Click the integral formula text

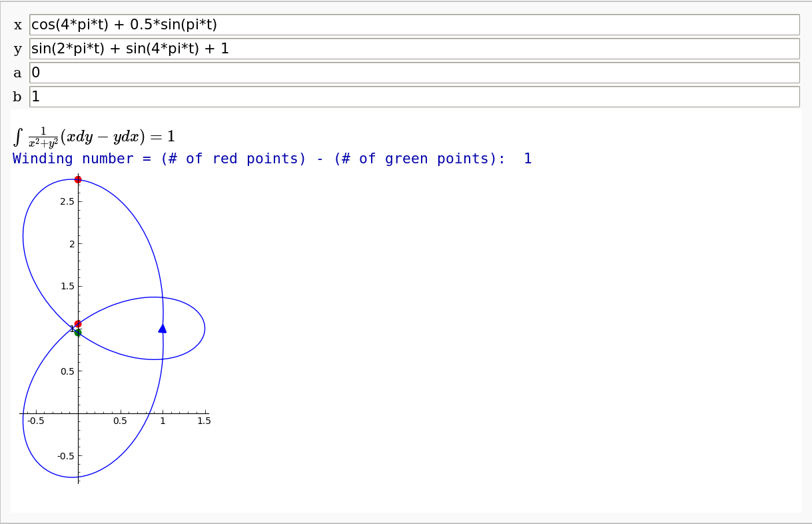pyautogui.click(x=94, y=137)
